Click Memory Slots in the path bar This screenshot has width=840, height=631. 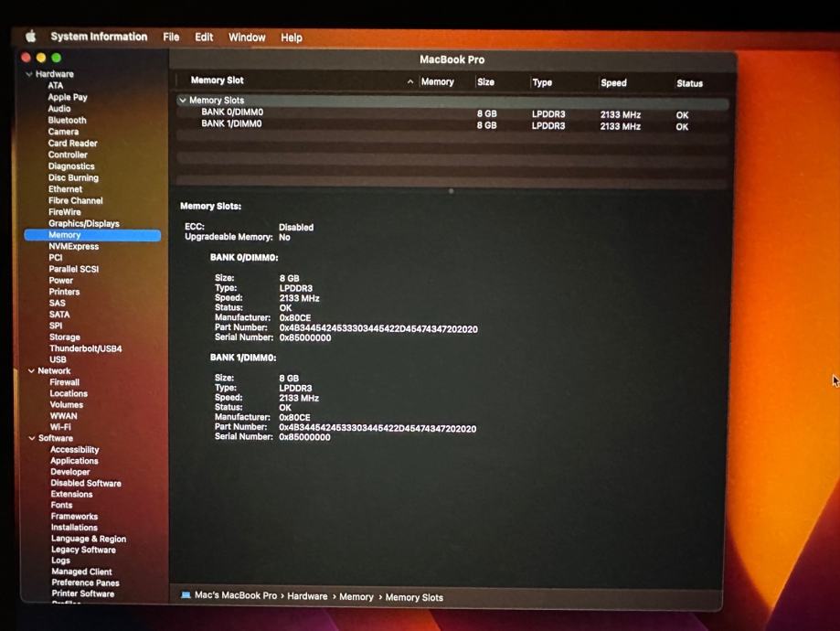pyautogui.click(x=414, y=597)
